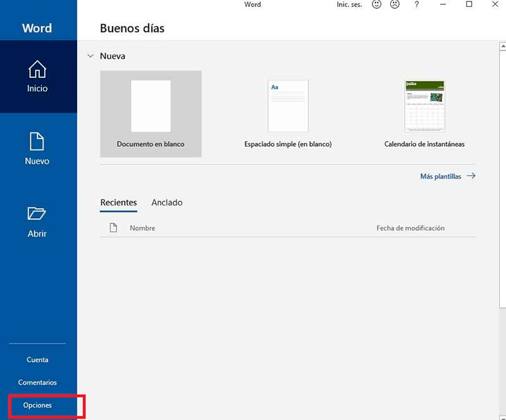This screenshot has width=506, height=420.
Task: Click the Más plantillas arrow icon
Action: [471, 176]
